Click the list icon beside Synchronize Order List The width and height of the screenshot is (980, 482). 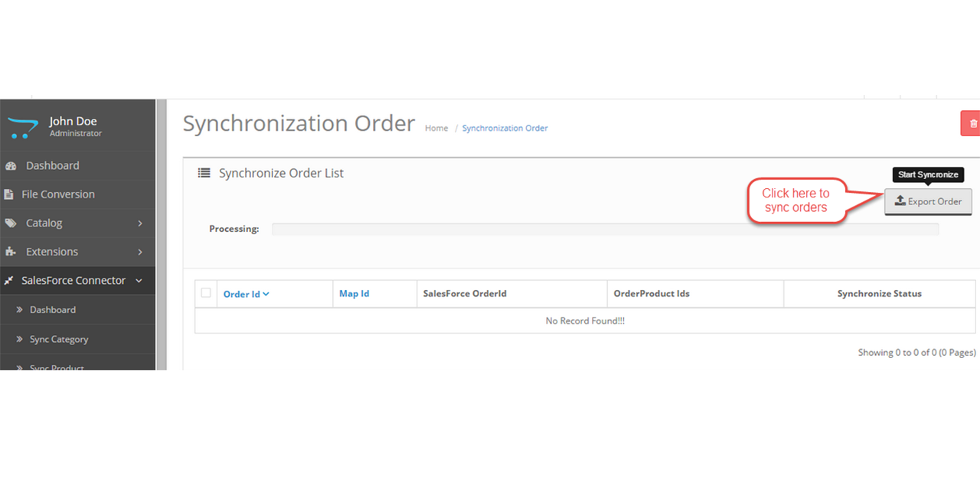[204, 173]
